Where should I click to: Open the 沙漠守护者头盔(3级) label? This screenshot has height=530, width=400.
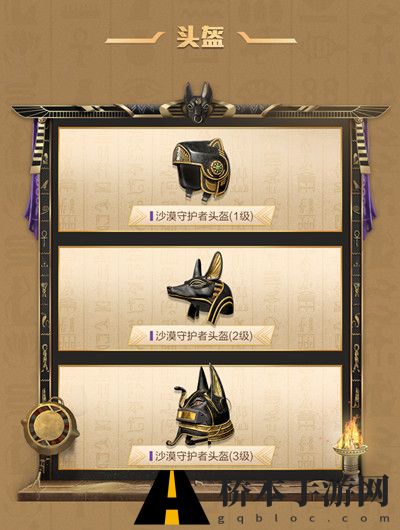pyautogui.click(x=201, y=456)
